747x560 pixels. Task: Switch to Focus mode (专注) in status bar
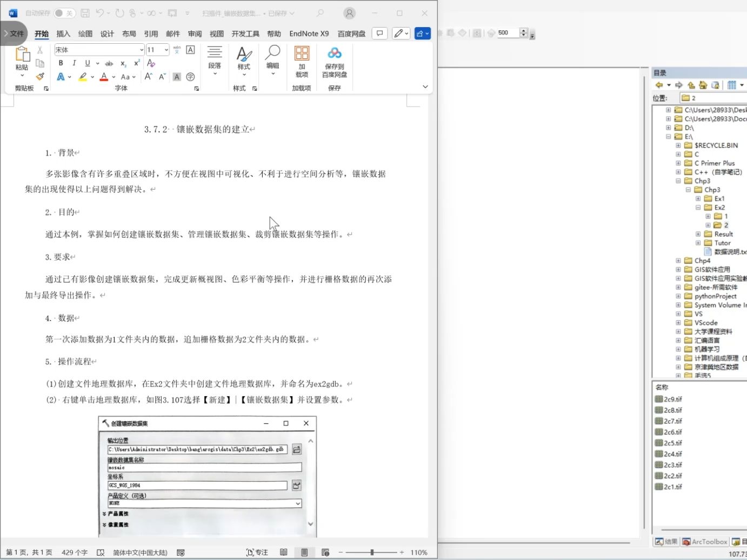257,552
